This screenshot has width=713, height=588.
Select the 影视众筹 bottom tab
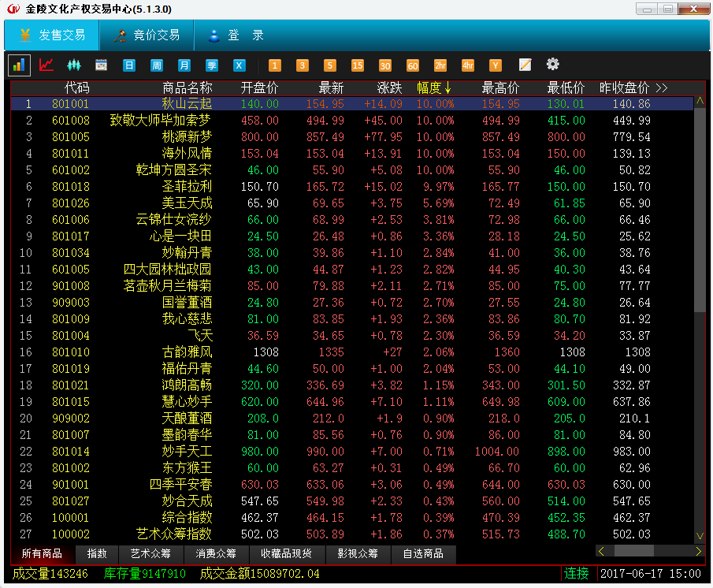click(358, 554)
